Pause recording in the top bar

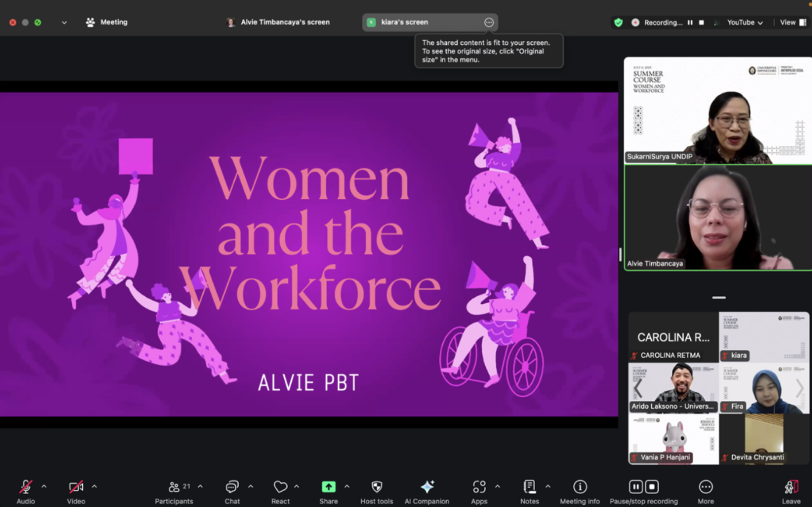coord(690,23)
